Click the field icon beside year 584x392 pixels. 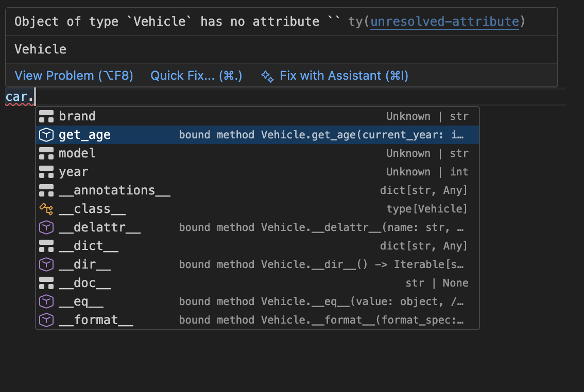46,171
